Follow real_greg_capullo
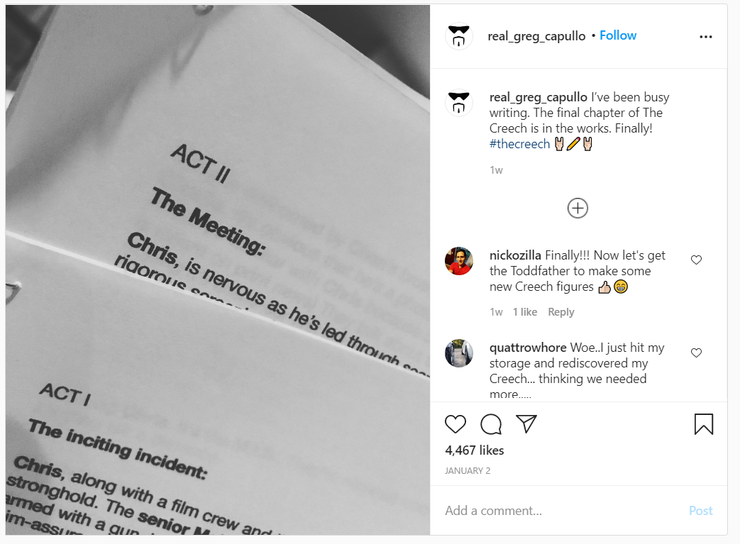The width and height of the screenshot is (740, 544). click(618, 35)
